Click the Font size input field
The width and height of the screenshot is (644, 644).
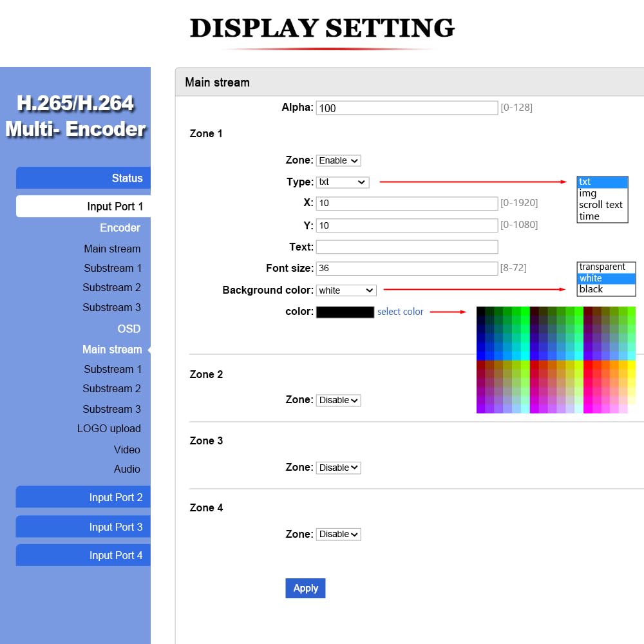pyautogui.click(x=406, y=269)
